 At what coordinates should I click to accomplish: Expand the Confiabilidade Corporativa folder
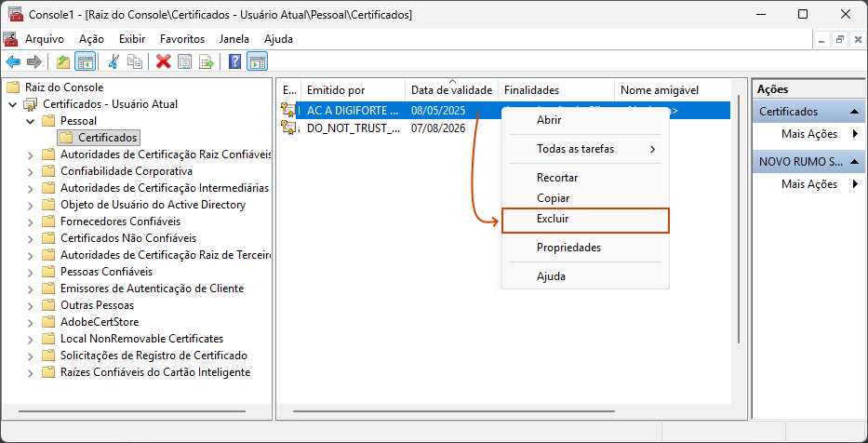point(30,171)
